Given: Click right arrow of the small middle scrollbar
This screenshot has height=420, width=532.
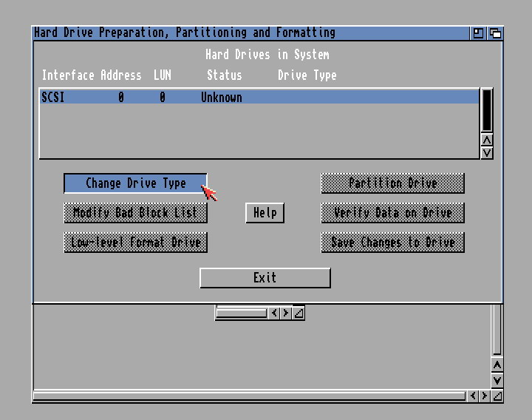Looking at the screenshot, I should click(x=286, y=314).
